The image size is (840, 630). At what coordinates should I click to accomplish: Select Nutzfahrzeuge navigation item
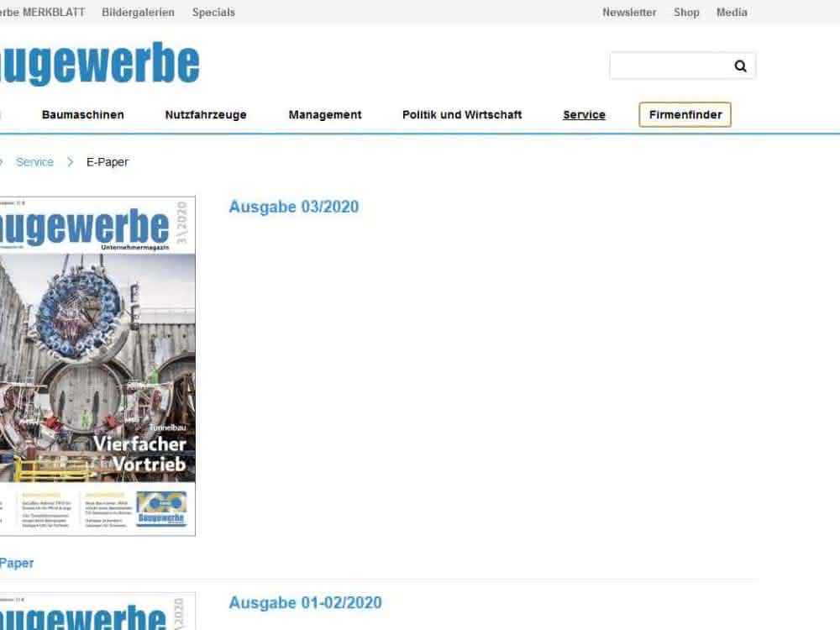tap(206, 114)
